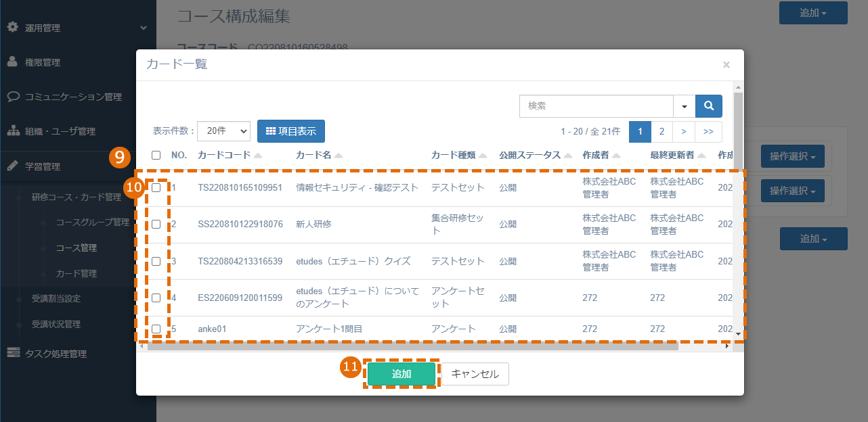
Task: Sort by 作成者 column arrow
Action: tap(617, 156)
